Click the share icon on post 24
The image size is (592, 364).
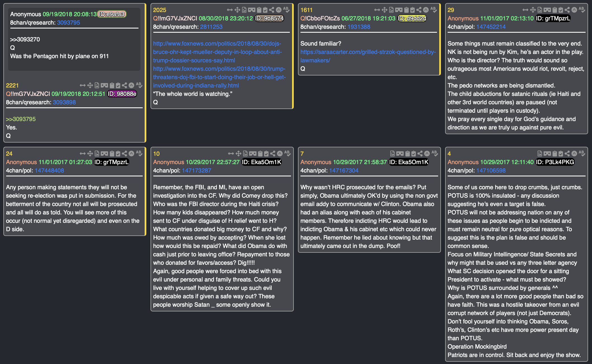tap(124, 153)
